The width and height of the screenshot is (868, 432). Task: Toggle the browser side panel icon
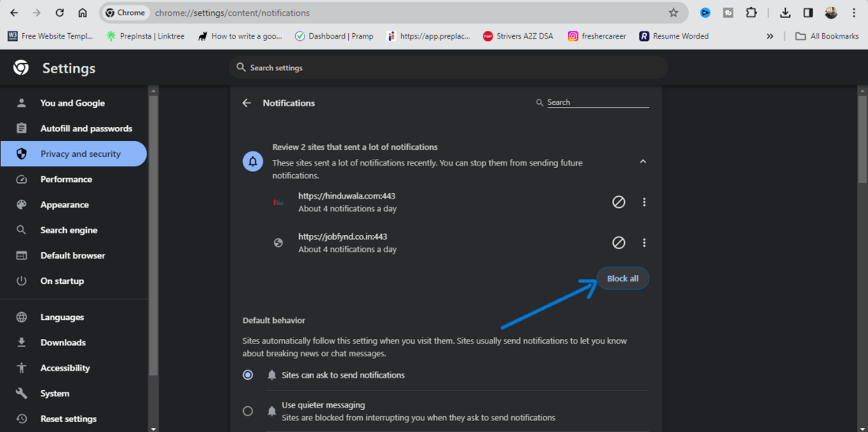coord(808,13)
